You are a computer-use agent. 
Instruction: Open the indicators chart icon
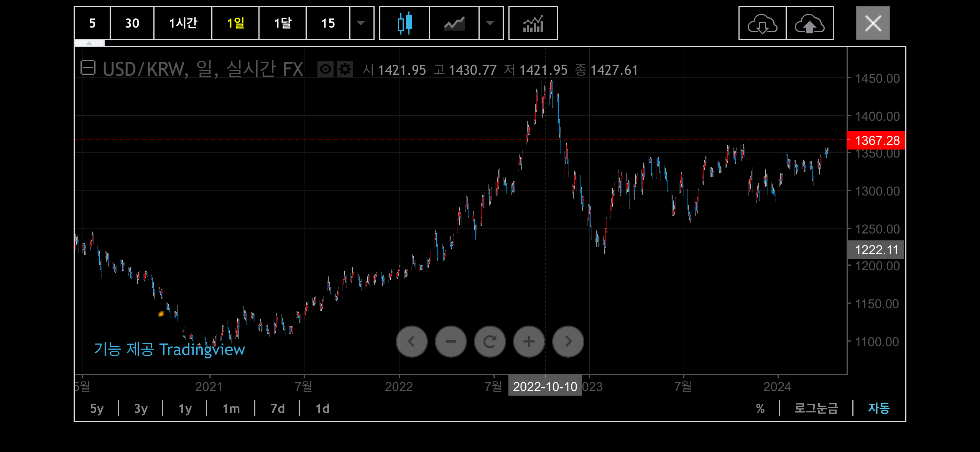click(x=533, y=23)
